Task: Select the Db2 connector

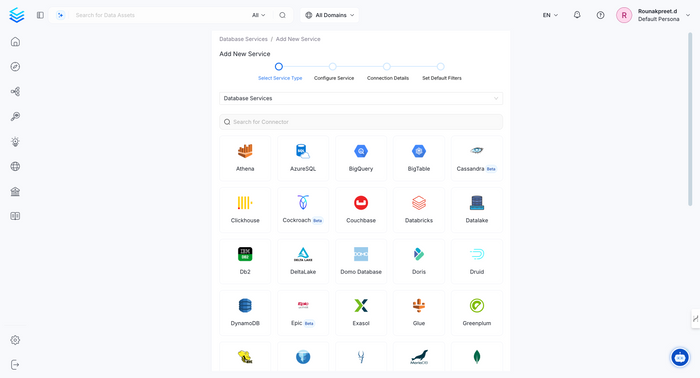Action: [x=245, y=262]
